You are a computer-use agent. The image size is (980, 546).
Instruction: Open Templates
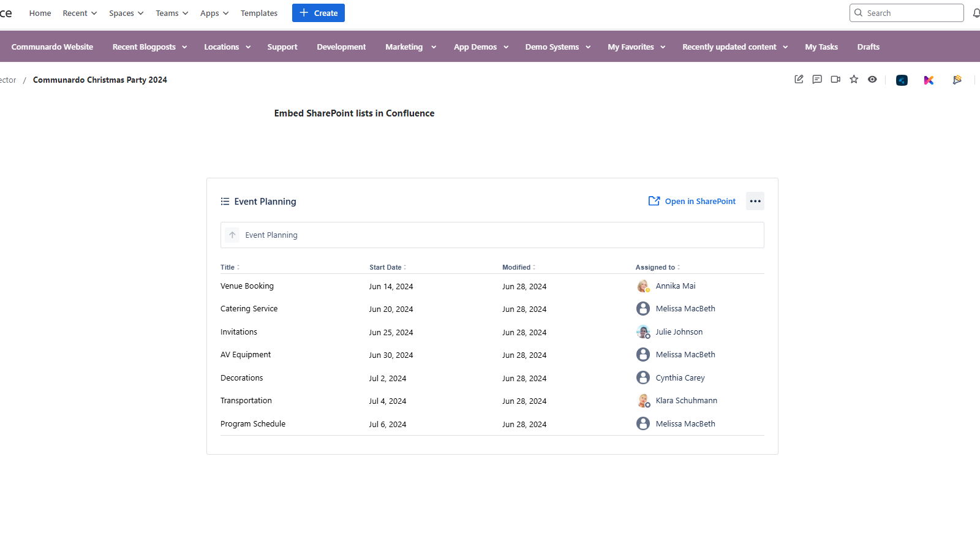click(258, 13)
